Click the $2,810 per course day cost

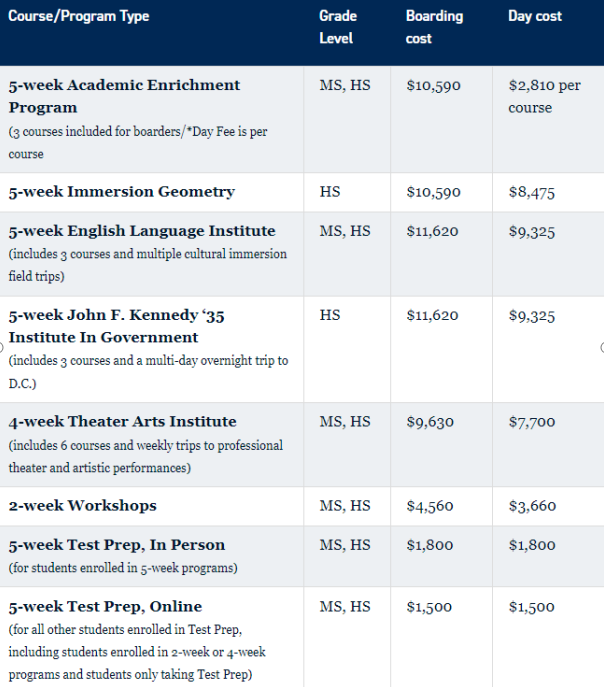[544, 96]
